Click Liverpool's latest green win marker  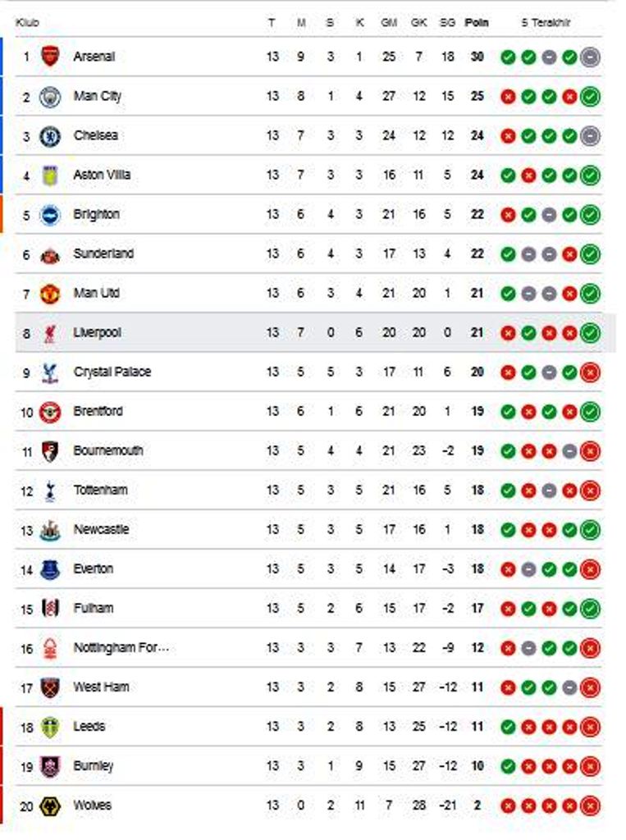click(587, 333)
